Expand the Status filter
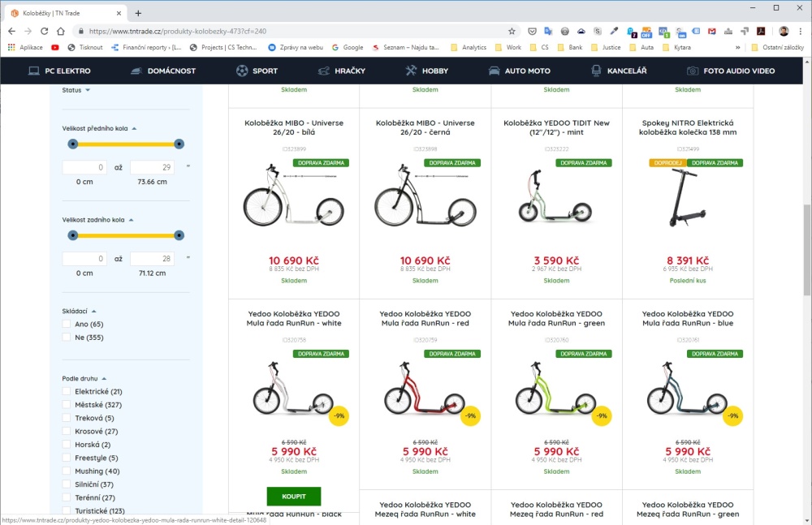812x525 pixels. click(76, 90)
